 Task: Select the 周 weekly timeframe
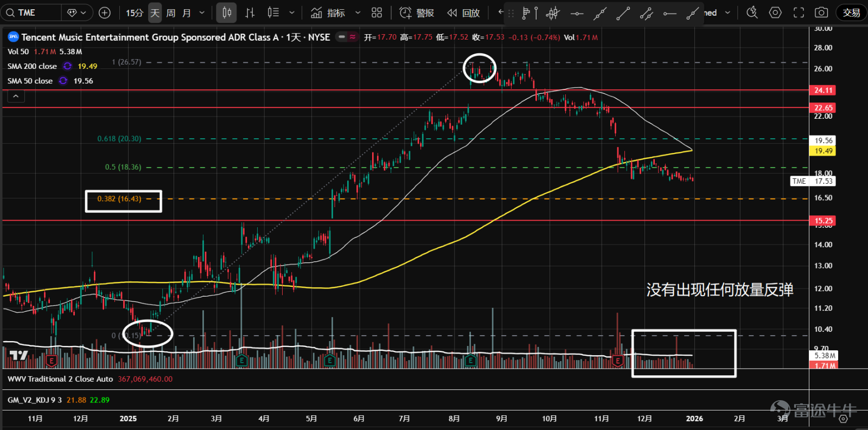click(171, 12)
